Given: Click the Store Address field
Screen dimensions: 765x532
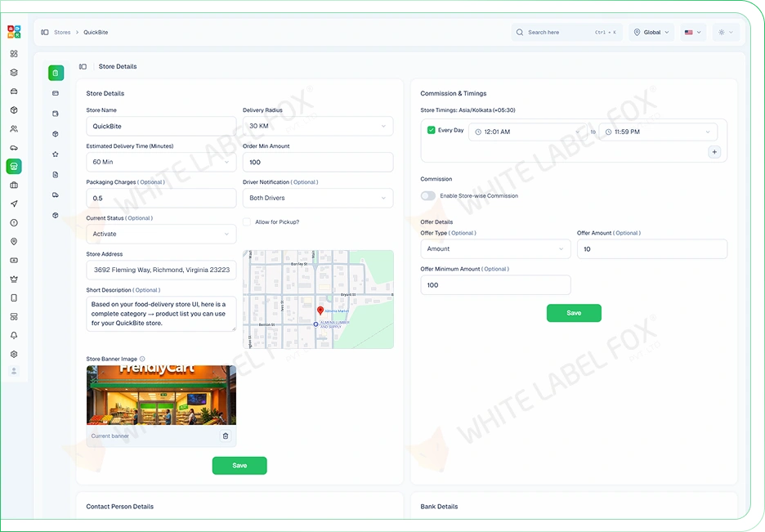Looking at the screenshot, I should click(x=162, y=270).
